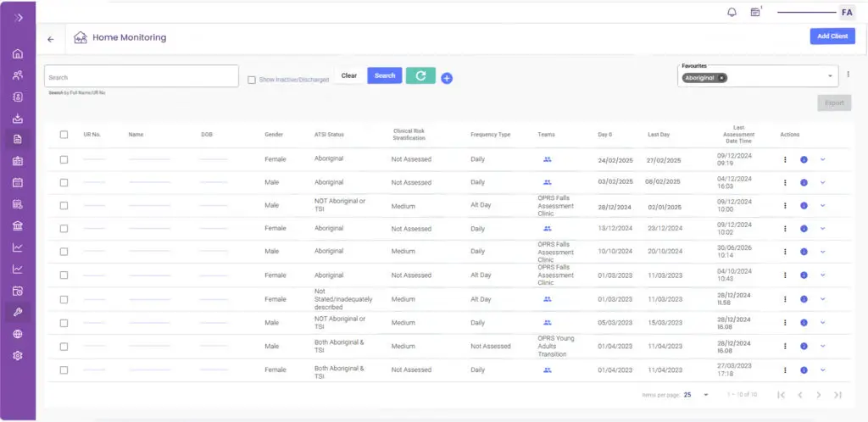This screenshot has width=868, height=422.
Task: Click the FA user avatar
Action: tap(847, 12)
